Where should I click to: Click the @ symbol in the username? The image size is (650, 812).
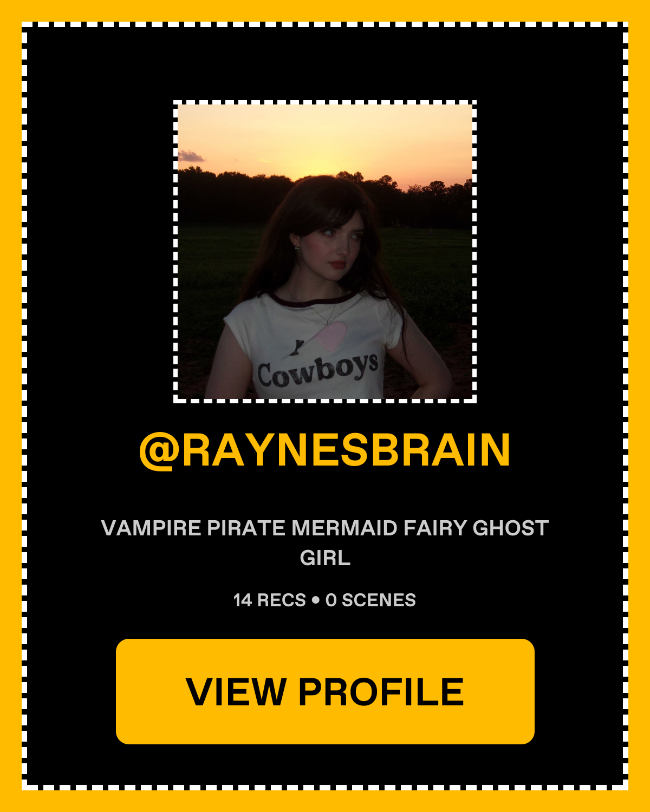(x=159, y=451)
